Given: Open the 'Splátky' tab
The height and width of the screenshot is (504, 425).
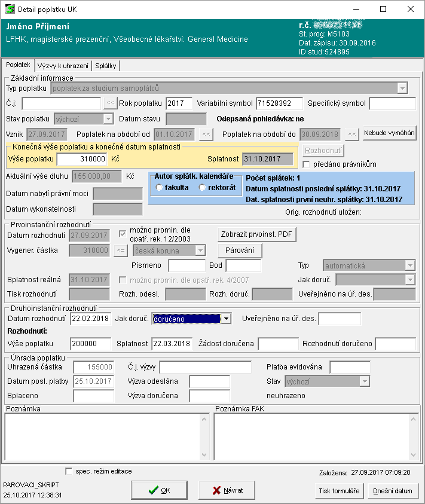Looking at the screenshot, I should tap(106, 66).
